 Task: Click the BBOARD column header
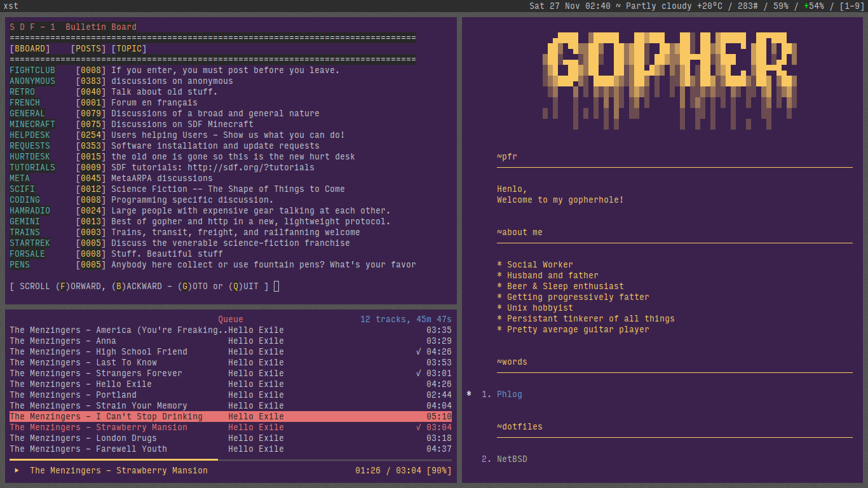point(30,49)
